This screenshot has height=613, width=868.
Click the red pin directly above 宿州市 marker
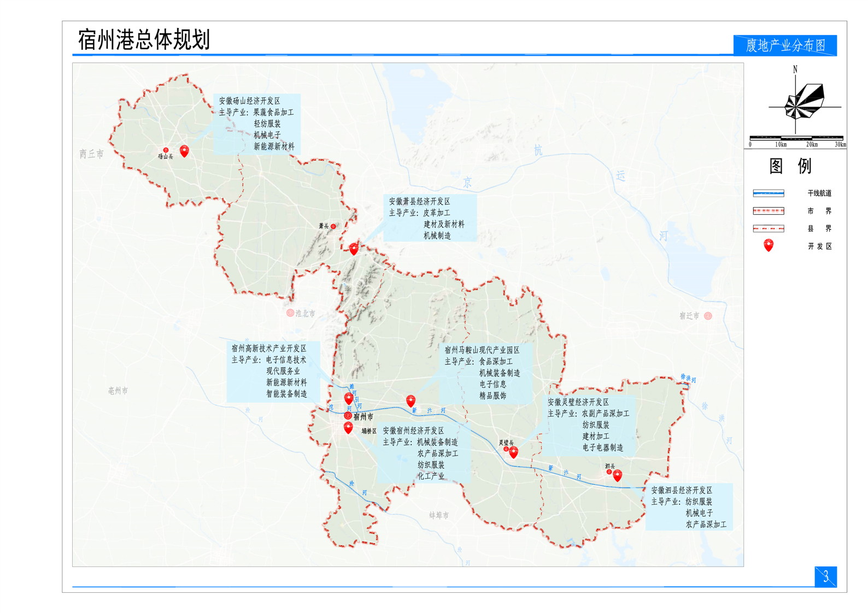pos(349,398)
